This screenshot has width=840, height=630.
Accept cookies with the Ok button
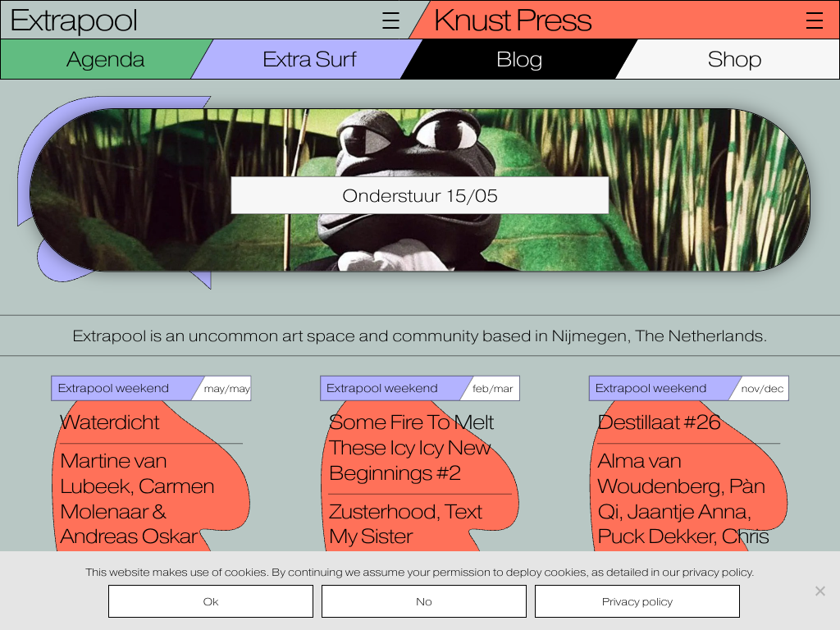click(211, 601)
